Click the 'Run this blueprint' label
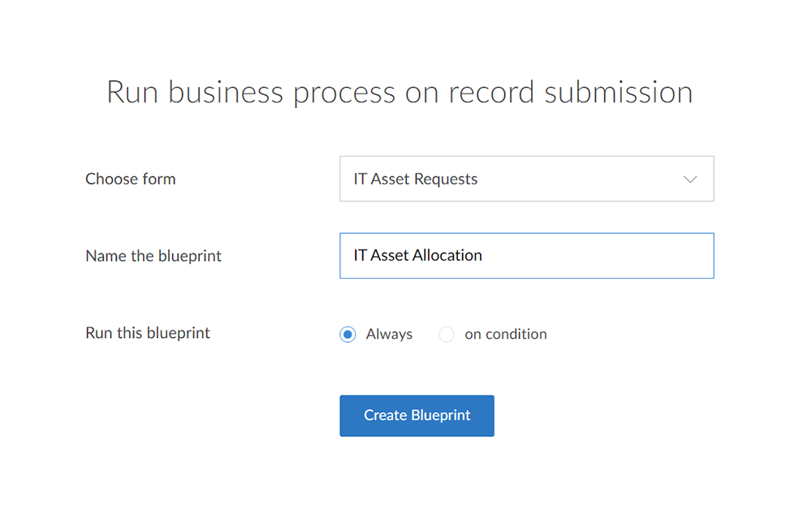This screenshot has width=812, height=528. (148, 333)
